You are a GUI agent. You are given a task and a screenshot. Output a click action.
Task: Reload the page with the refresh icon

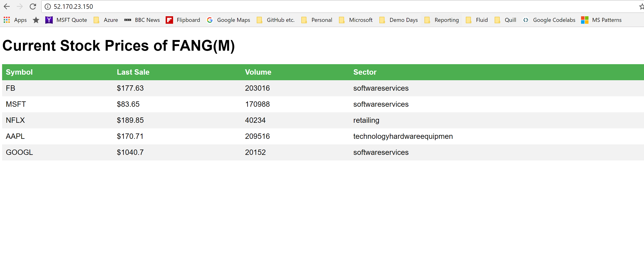click(x=33, y=7)
